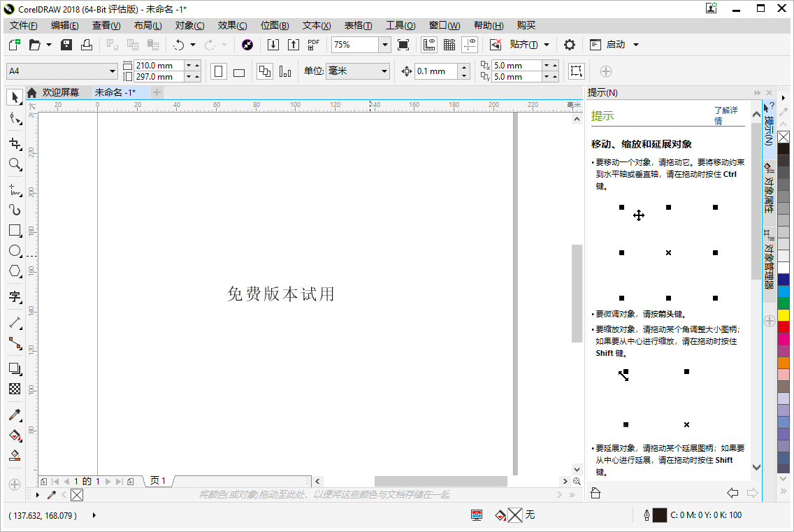794x532 pixels.
Task: Toggle apply layout to current page
Action: coord(285,71)
